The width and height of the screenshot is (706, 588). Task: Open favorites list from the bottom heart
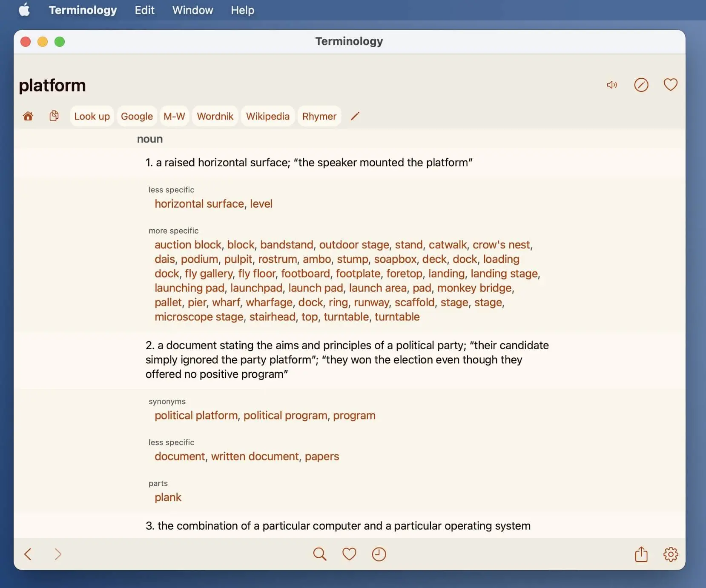click(349, 554)
